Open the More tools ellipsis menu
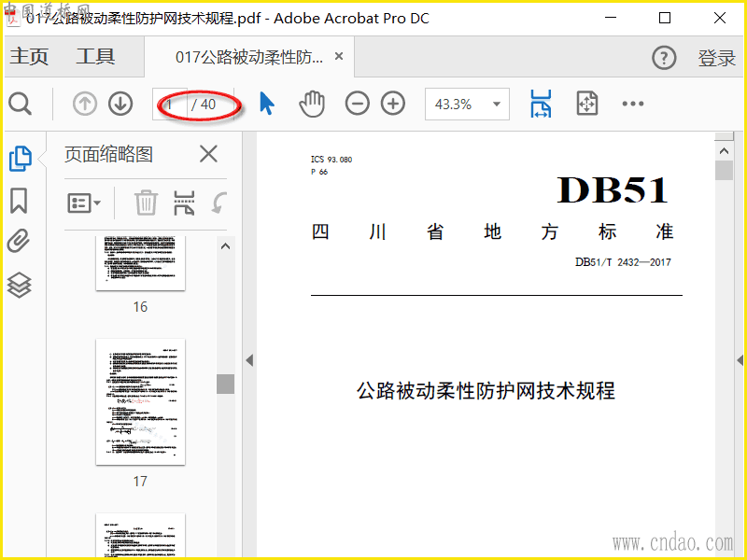 pos(633,104)
